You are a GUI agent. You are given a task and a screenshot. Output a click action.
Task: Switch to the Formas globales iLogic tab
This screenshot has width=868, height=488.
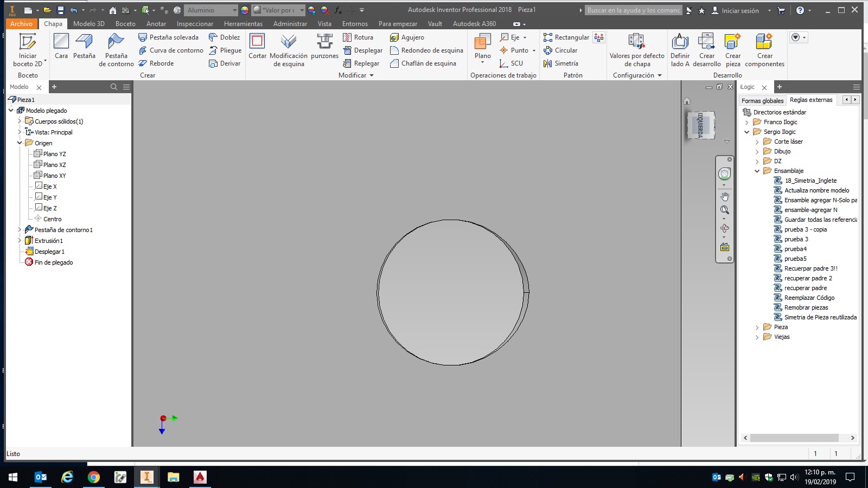pyautogui.click(x=763, y=100)
